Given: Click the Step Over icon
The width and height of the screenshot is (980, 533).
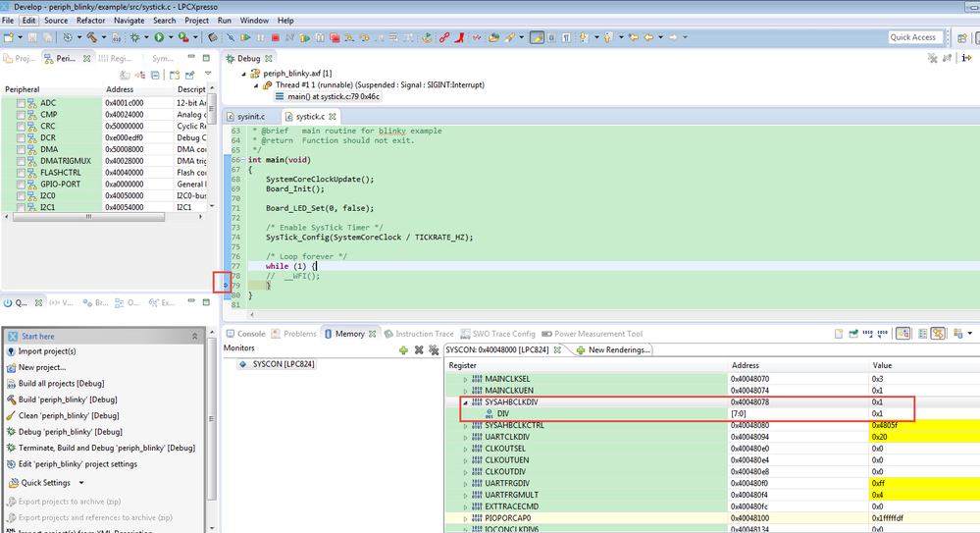Looking at the screenshot, I should pyautogui.click(x=364, y=37).
